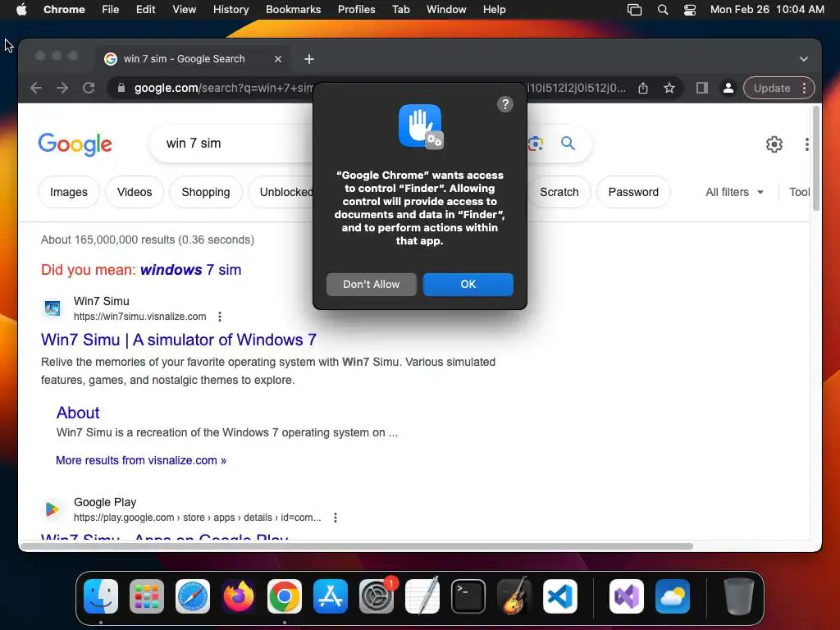This screenshot has height=630, width=840.
Task: Expand the tab search chevron
Action: click(804, 59)
